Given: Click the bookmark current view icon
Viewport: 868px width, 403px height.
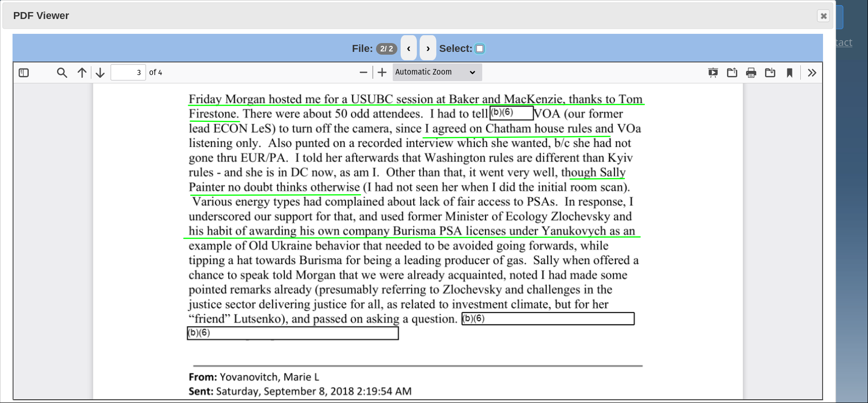Looking at the screenshot, I should pos(790,73).
